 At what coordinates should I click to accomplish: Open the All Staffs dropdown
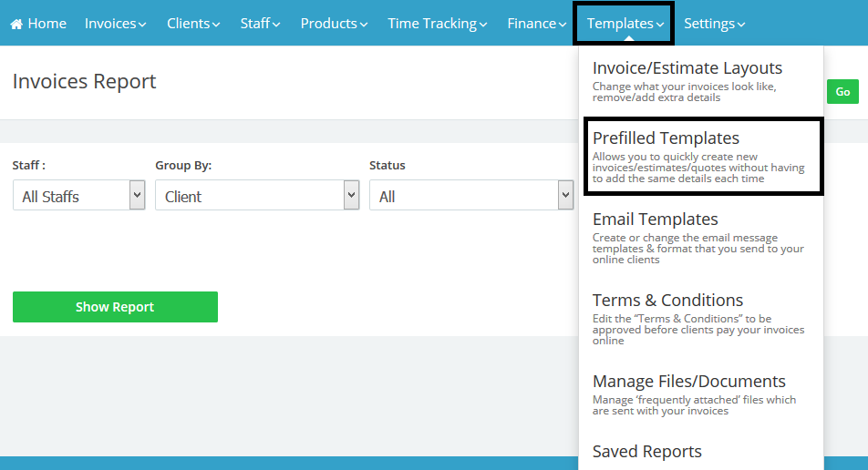(78, 196)
